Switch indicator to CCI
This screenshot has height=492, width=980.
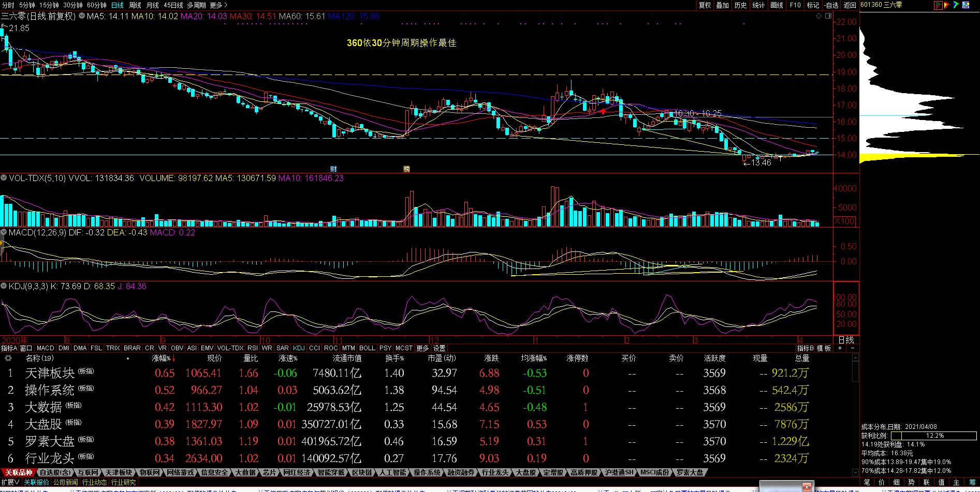(314, 348)
